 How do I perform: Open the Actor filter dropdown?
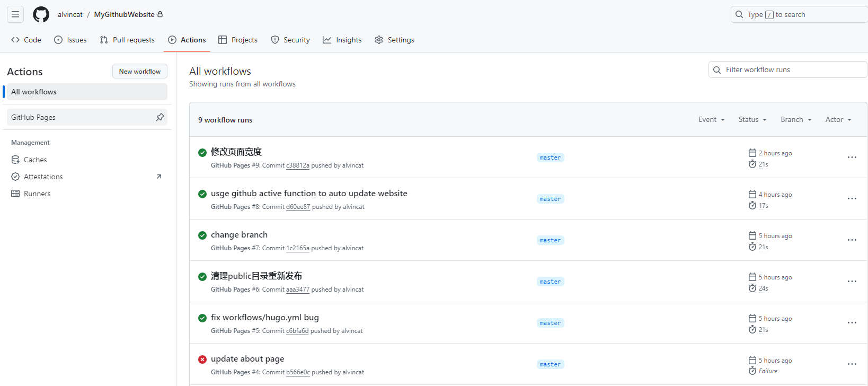(838, 120)
